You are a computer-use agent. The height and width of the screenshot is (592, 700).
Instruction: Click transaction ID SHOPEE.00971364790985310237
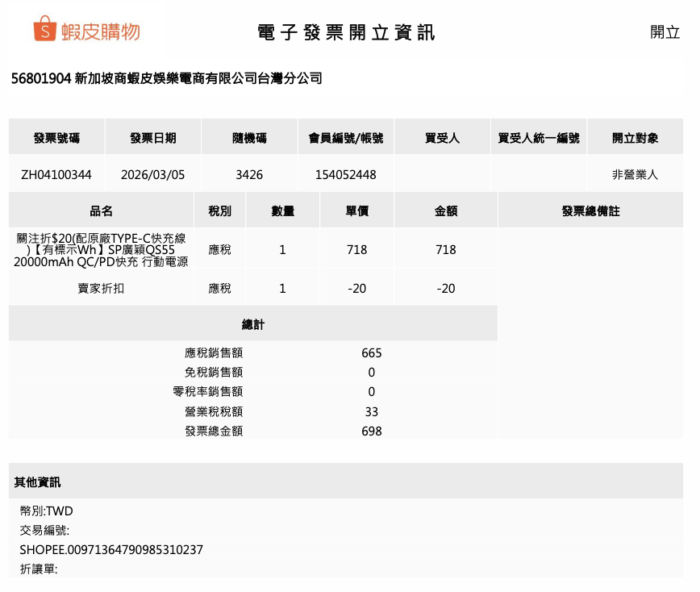coord(111,550)
